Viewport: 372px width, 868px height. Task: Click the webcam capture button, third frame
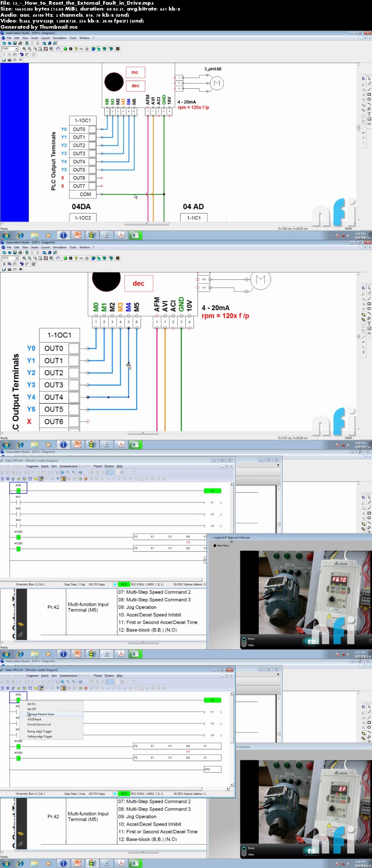coord(311,642)
